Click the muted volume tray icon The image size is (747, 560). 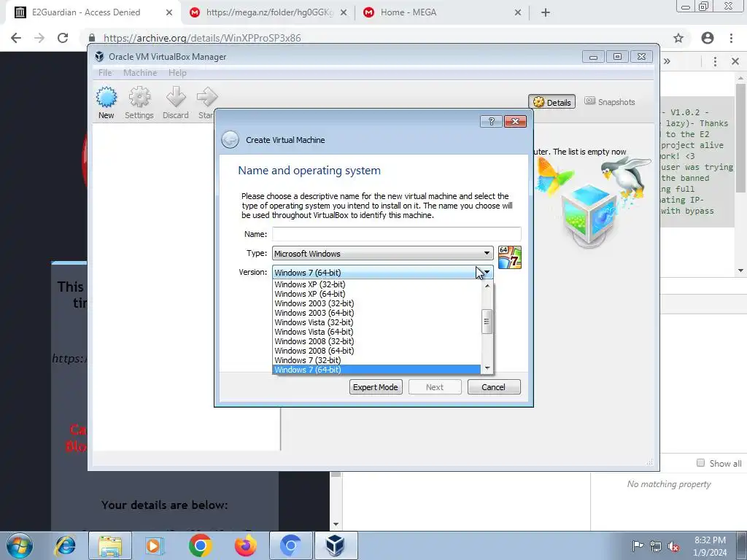[673, 547]
